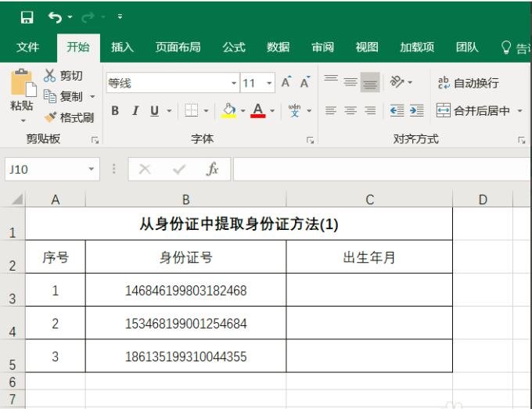Click the Enter checkmark in formula bar
The width and height of the screenshot is (532, 409).
(179, 169)
